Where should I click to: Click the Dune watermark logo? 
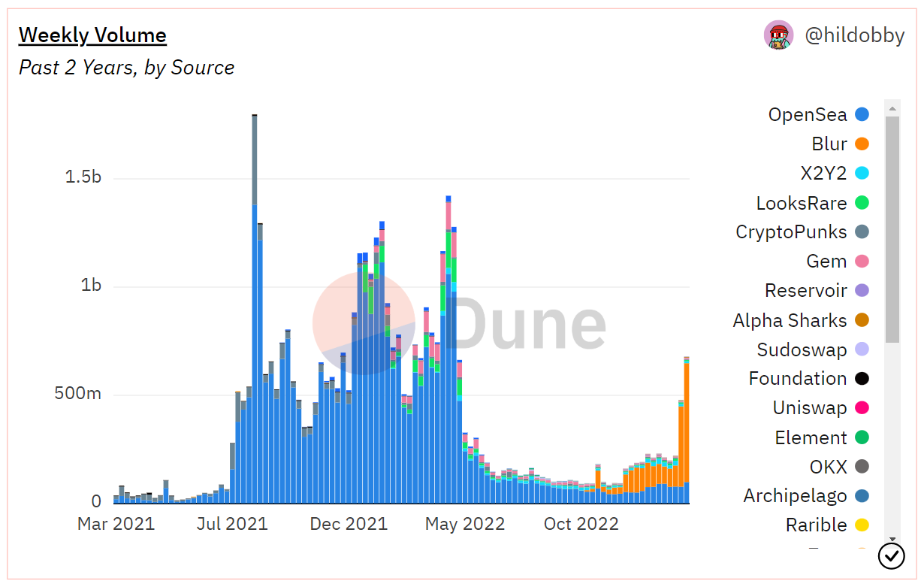click(x=460, y=323)
